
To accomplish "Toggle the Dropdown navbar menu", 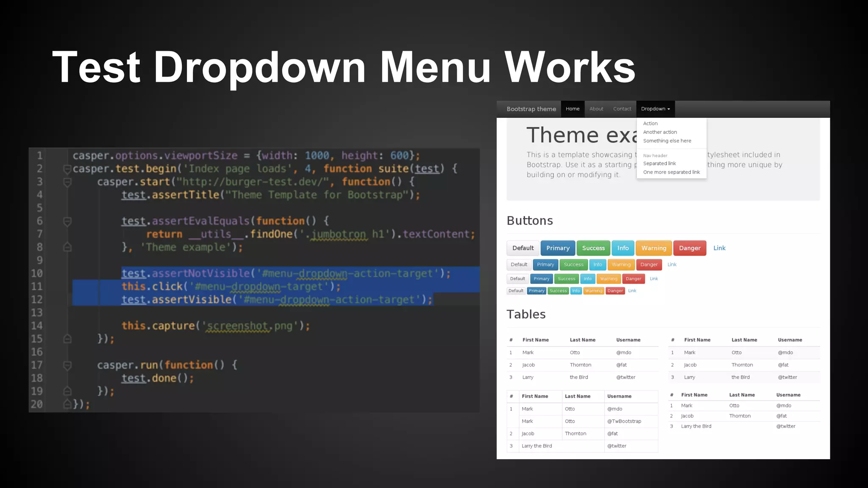I will pos(655,109).
